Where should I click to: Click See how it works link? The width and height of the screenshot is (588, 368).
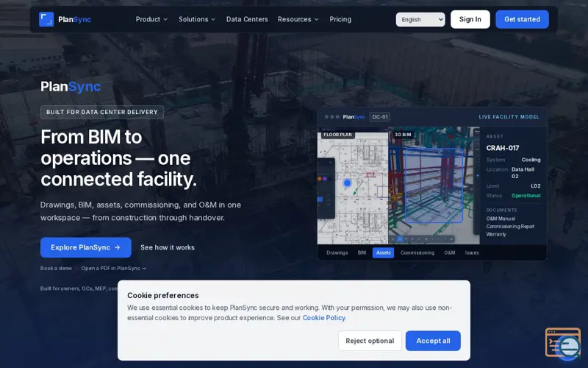point(168,247)
